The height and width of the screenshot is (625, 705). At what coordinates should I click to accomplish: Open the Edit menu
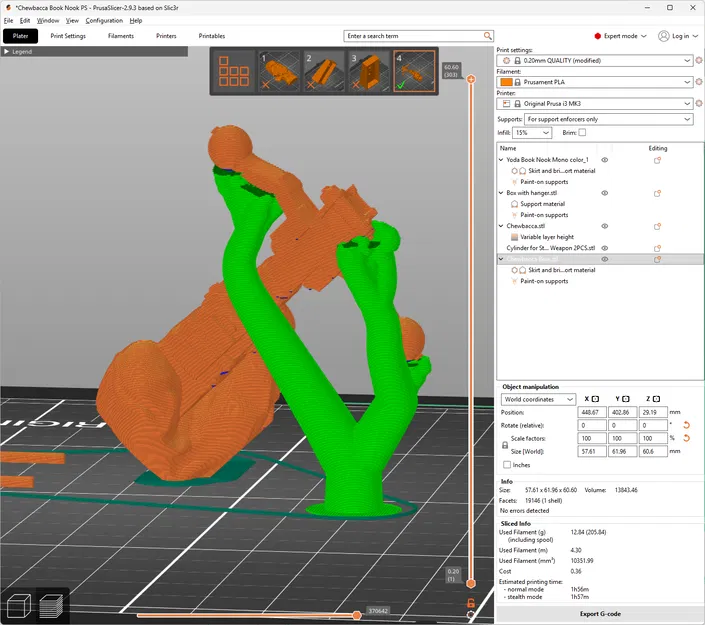click(25, 21)
